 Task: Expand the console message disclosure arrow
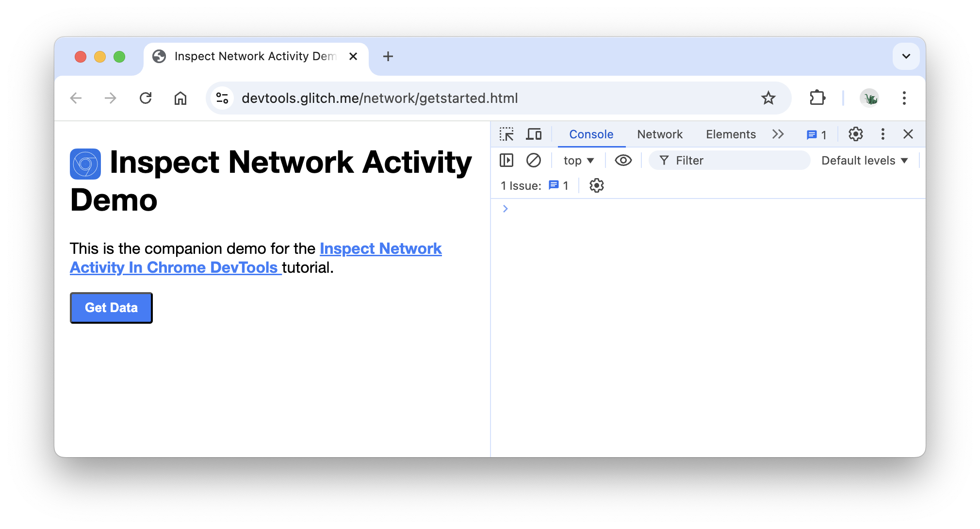506,209
